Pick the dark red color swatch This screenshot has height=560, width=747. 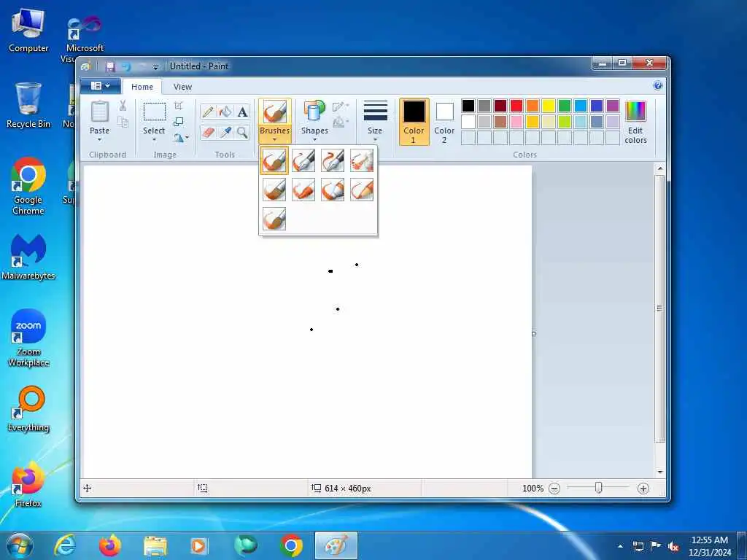coord(500,106)
